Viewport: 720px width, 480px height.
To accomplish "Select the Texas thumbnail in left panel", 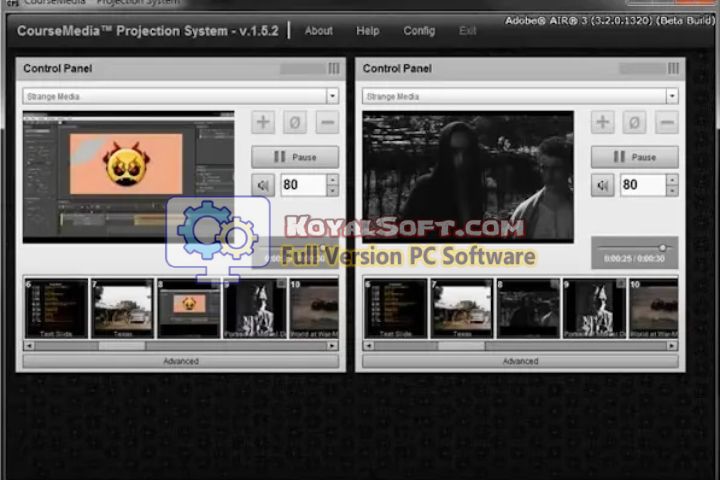I will pyautogui.click(x=122, y=308).
